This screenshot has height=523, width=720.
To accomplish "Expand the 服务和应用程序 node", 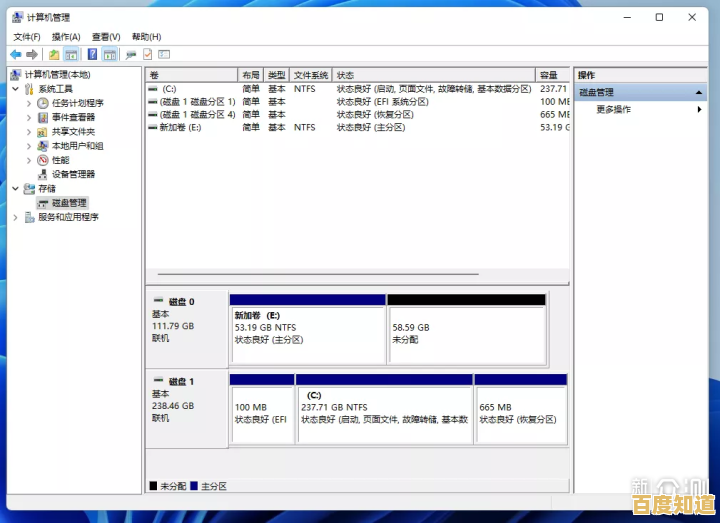I will [15, 217].
